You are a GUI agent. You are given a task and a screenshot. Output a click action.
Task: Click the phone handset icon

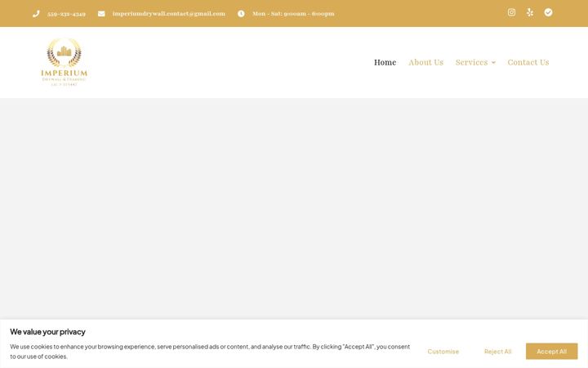point(36,14)
